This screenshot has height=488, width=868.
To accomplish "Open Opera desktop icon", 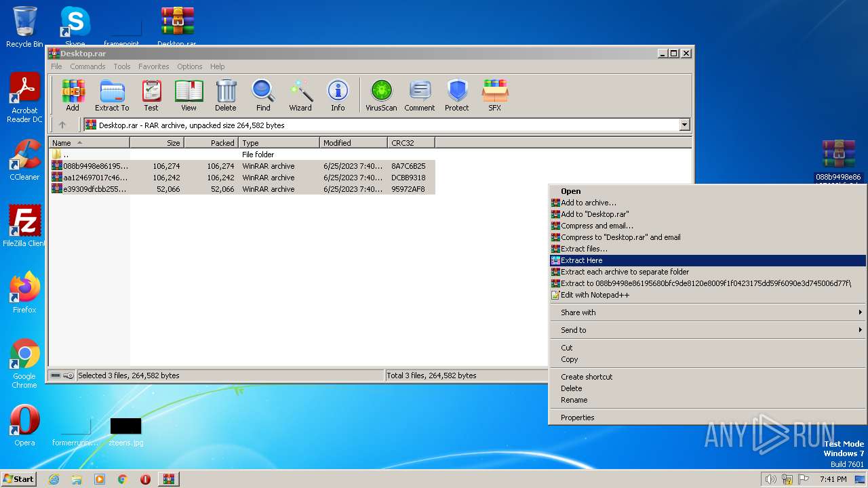I will click(x=24, y=426).
